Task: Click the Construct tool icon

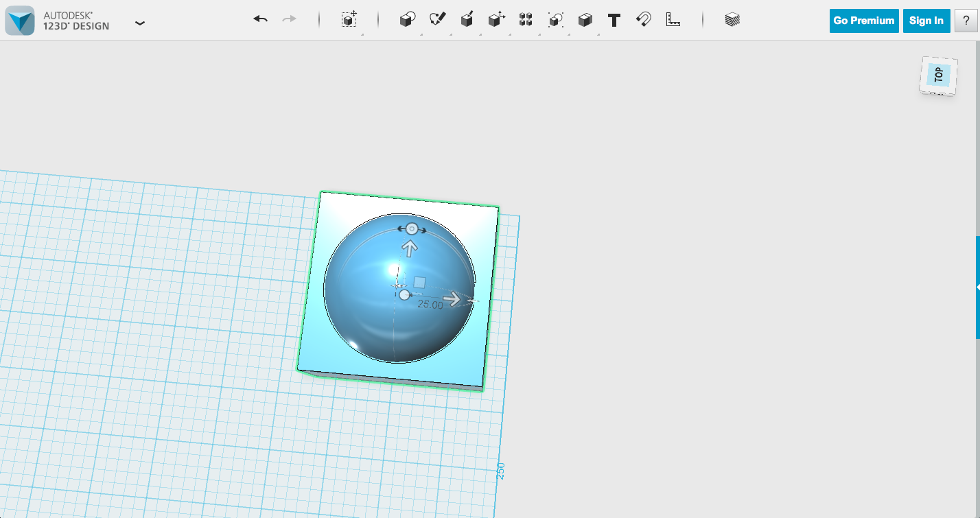Action: click(x=467, y=19)
